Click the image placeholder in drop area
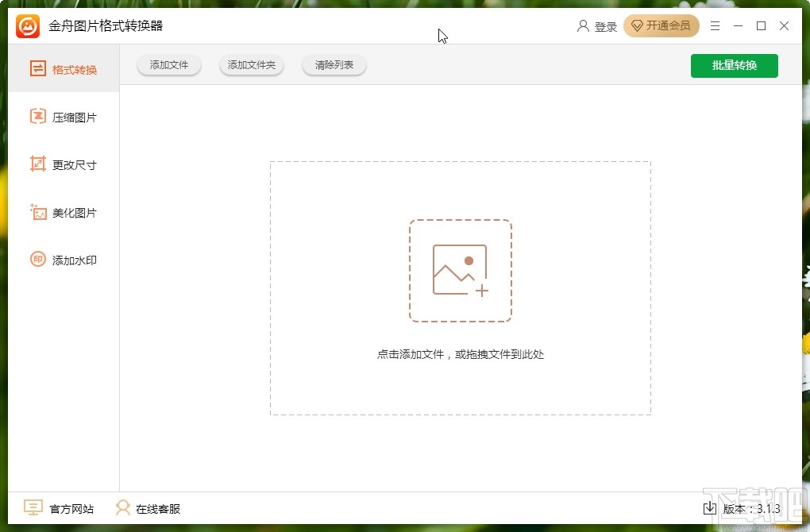The image size is (810, 532). (x=461, y=269)
